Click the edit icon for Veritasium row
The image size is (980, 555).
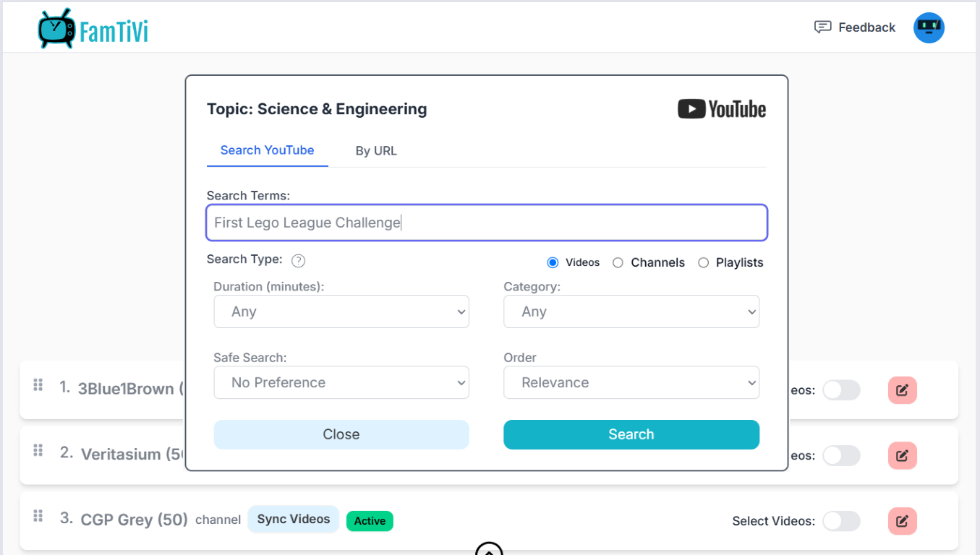point(902,456)
